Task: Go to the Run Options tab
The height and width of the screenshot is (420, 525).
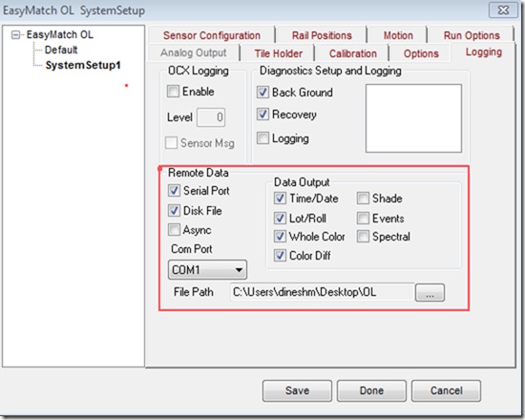Action: click(472, 35)
